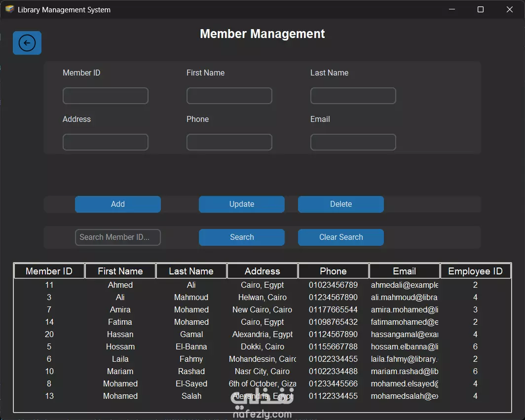525x420 pixels.
Task: Sort by the Phone column header
Action: (333, 271)
